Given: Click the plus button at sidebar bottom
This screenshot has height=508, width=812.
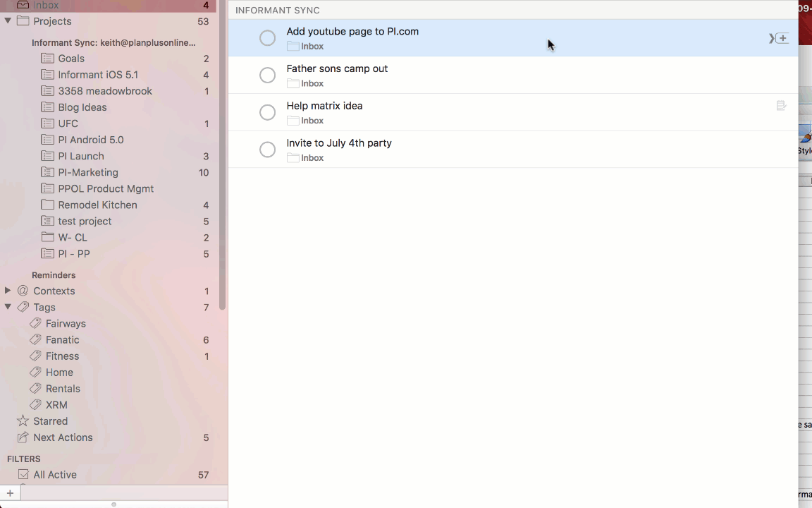Looking at the screenshot, I should [10, 493].
